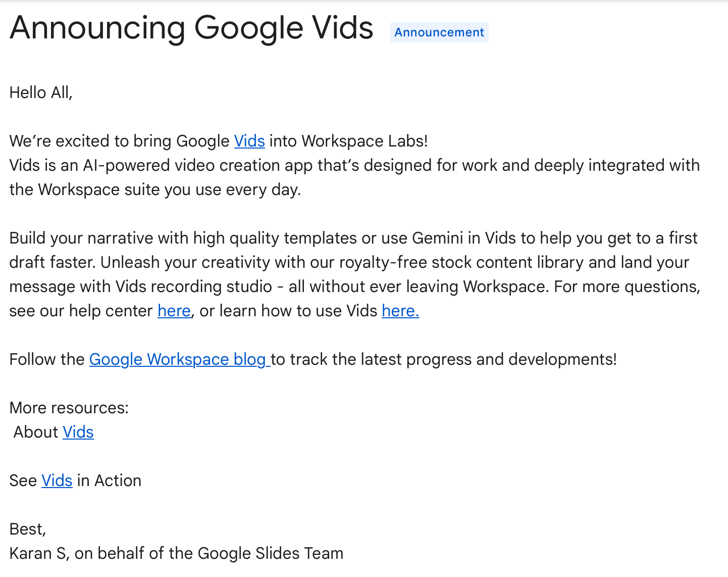Click the 'Vids is an AI-powered' sentence
Screen dimensions: 728x577
tap(354, 165)
